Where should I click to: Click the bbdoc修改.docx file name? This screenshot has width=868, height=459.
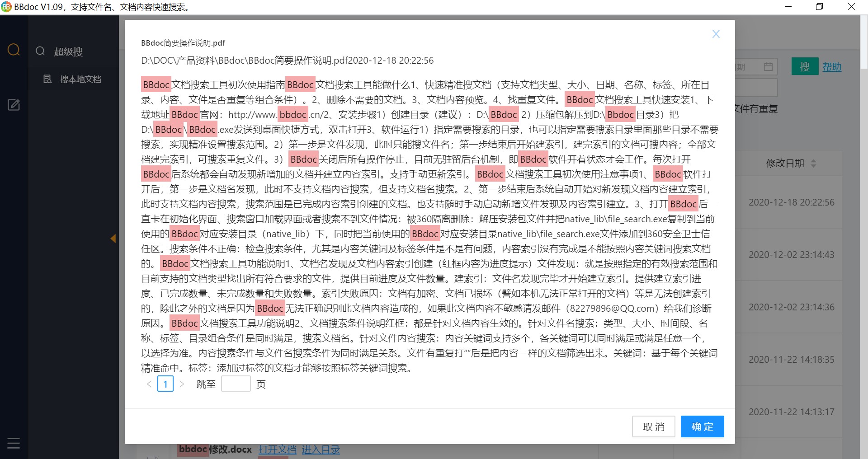(x=215, y=450)
